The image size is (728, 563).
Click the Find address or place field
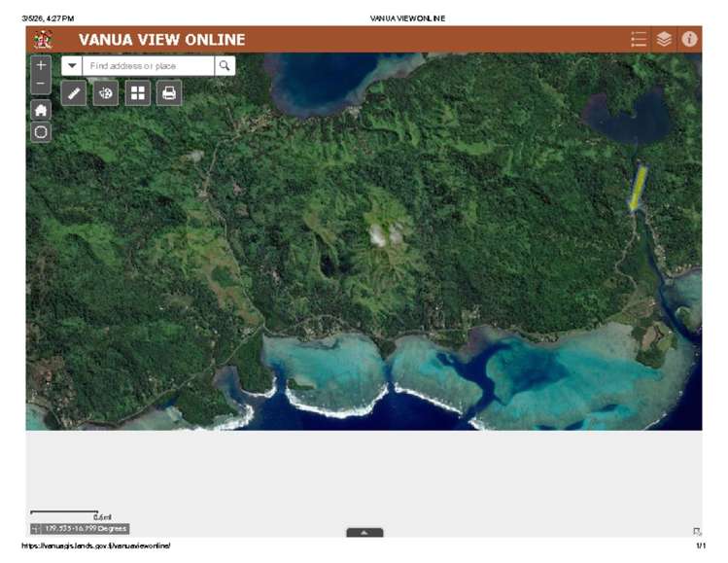tap(148, 66)
